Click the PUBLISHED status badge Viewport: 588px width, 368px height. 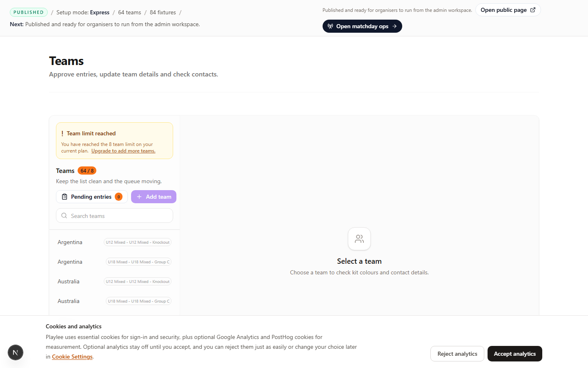29,12
